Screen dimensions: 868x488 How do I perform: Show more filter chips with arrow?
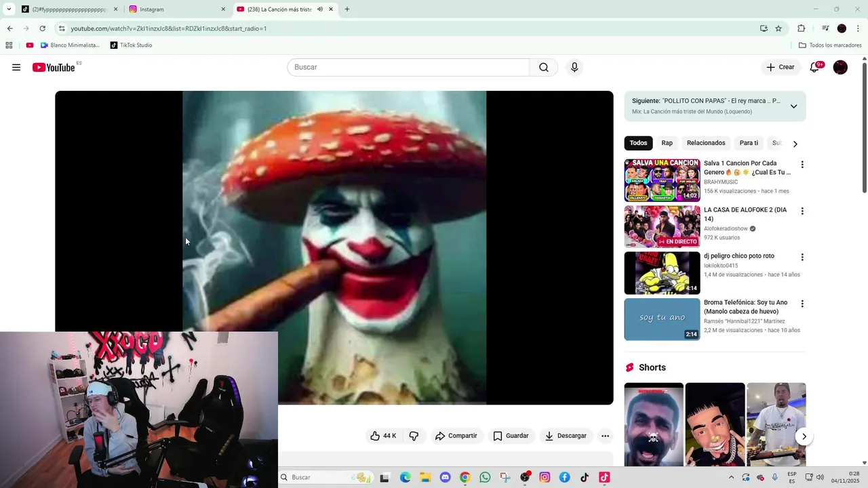(795, 144)
